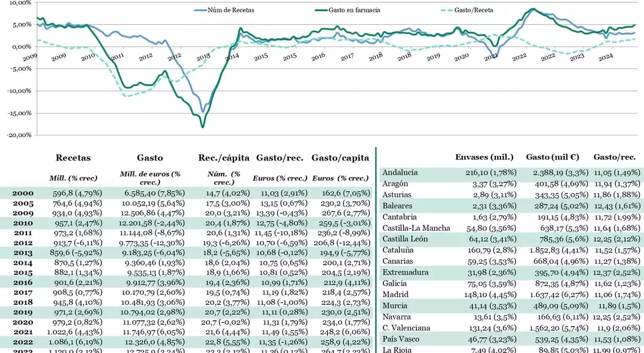Click the 2016 year label in the left table
The width and height of the screenshot is (644, 353).
click(23, 282)
